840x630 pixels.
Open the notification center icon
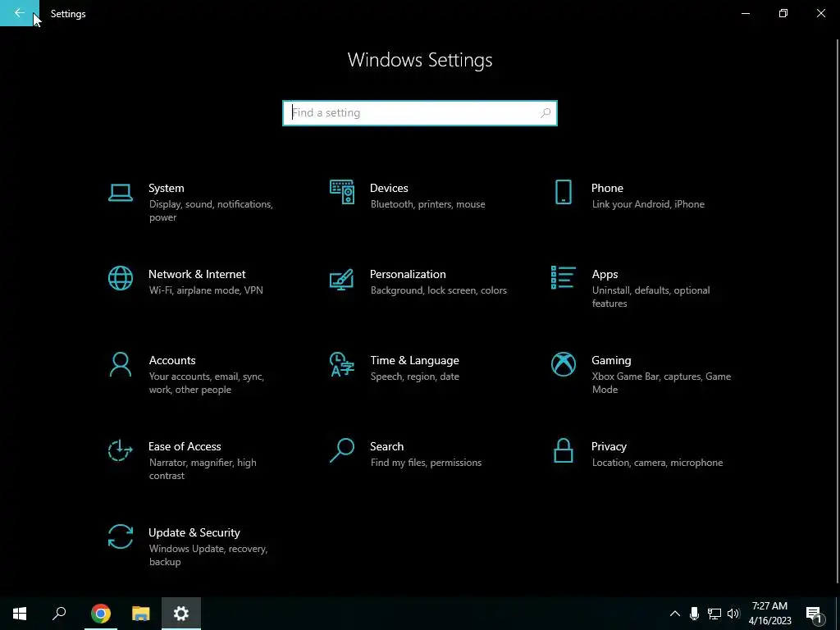[x=814, y=614]
